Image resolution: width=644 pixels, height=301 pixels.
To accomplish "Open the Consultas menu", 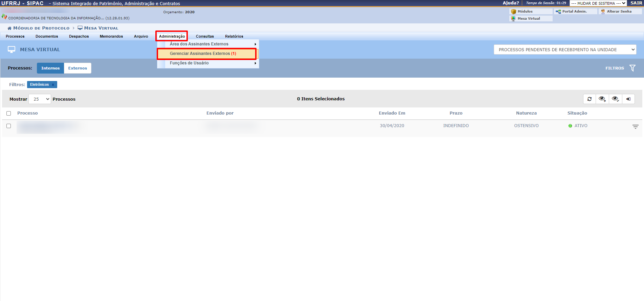I will (x=205, y=36).
